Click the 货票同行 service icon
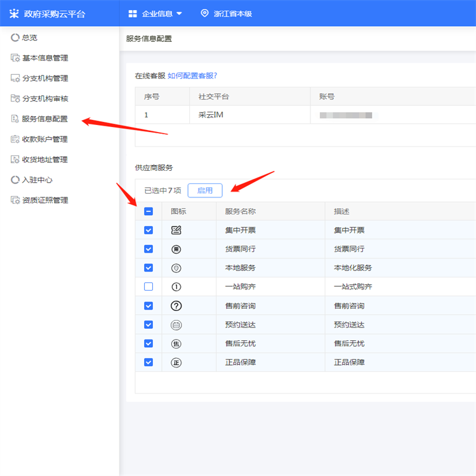The width and height of the screenshot is (476, 476). click(x=176, y=249)
